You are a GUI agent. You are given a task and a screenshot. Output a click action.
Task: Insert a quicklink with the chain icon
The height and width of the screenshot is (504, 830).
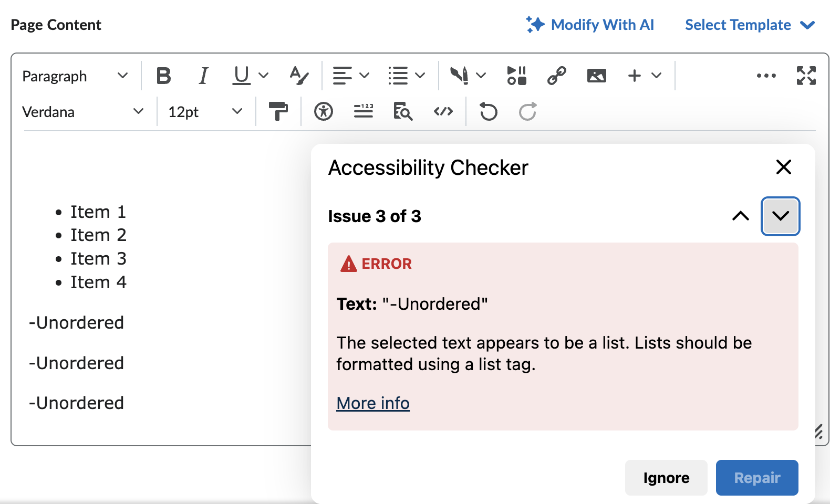(556, 76)
